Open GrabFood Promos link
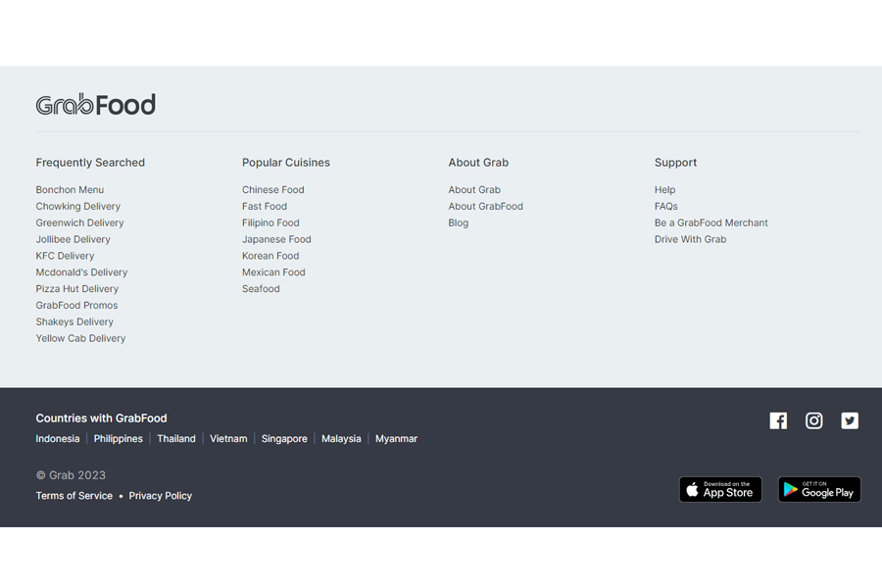Image resolution: width=882 pixels, height=588 pixels. pyautogui.click(x=76, y=306)
